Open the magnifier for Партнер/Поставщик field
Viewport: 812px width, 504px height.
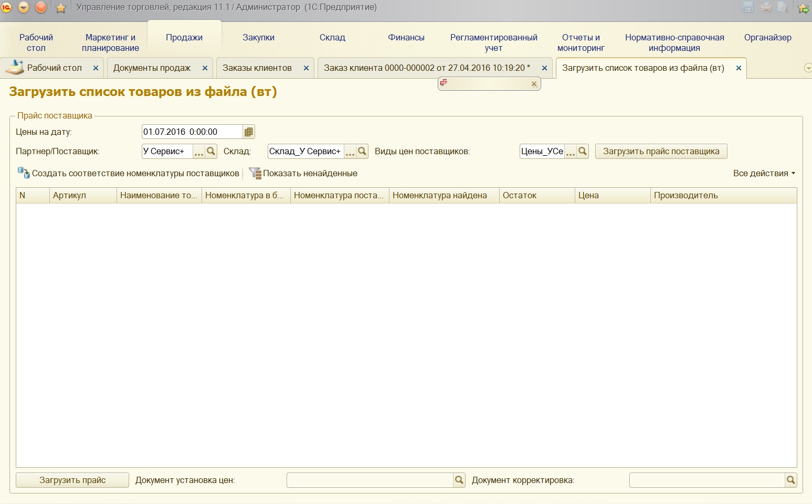pos(211,152)
